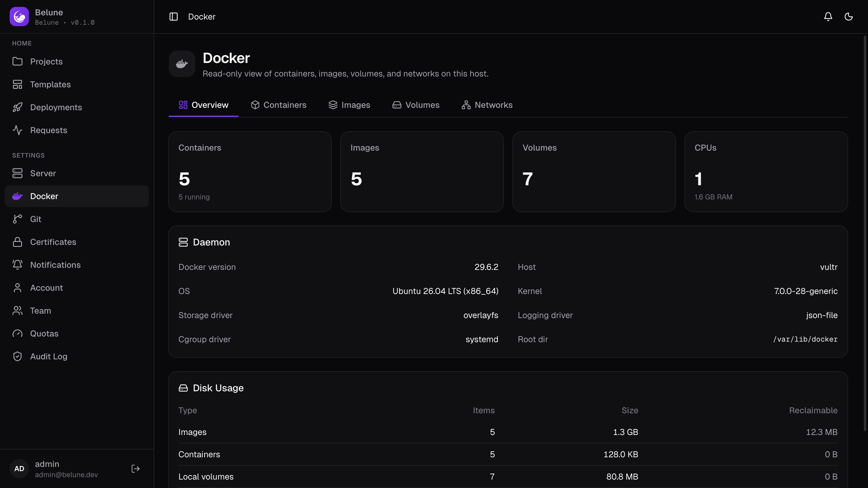Image resolution: width=868 pixels, height=488 pixels.
Task: Click the OS value Ubuntu 26.04 LTS
Action: [445, 291]
